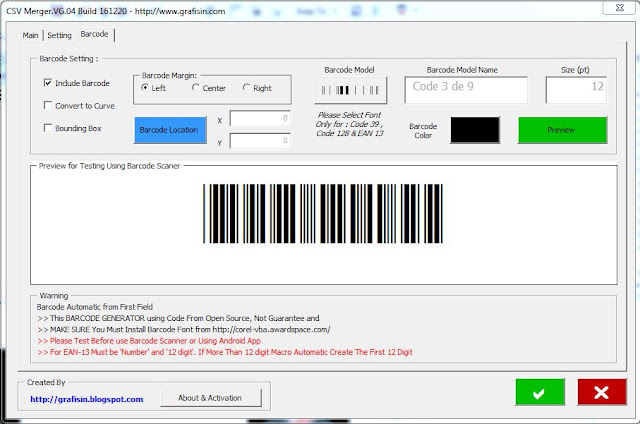Click the blue Barcode Location button
This screenshot has height=424, width=640.
click(170, 130)
